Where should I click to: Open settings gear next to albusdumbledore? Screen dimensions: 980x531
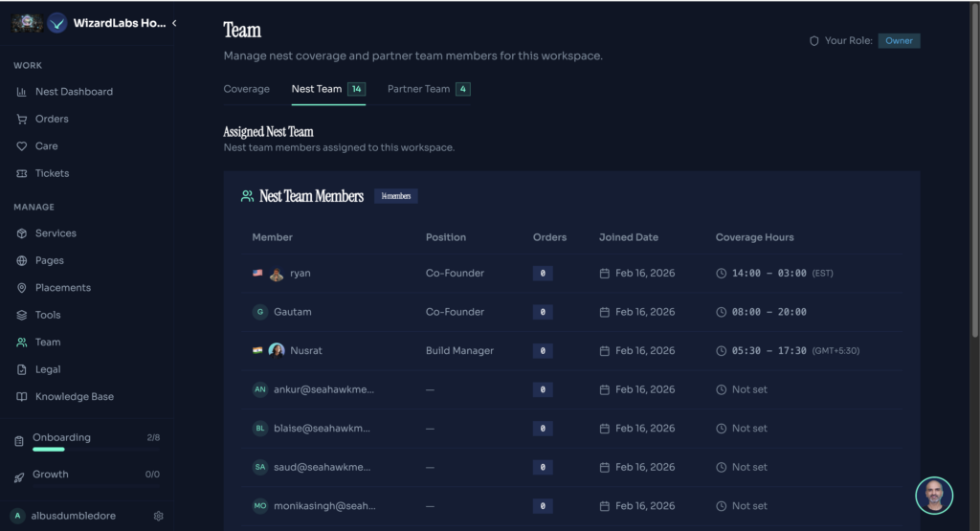[x=159, y=516]
